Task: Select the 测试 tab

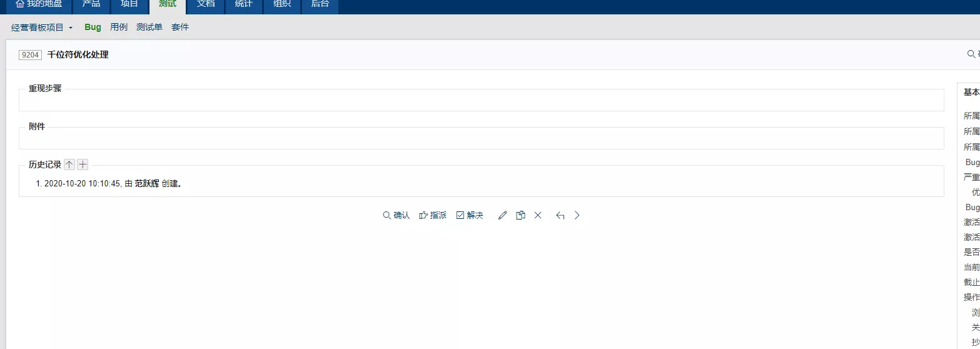Action: pyautogui.click(x=168, y=4)
